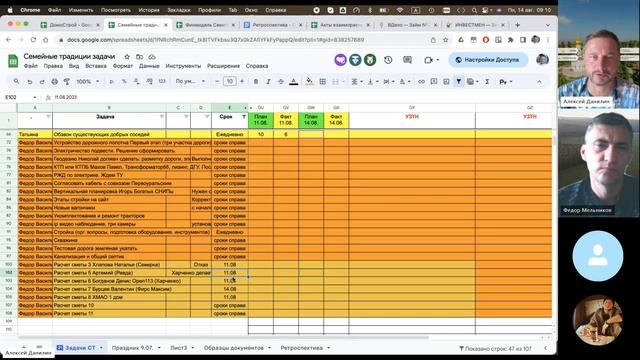Go back with the Chrome arrow
This screenshot has width=640, height=360.
tap(9, 40)
